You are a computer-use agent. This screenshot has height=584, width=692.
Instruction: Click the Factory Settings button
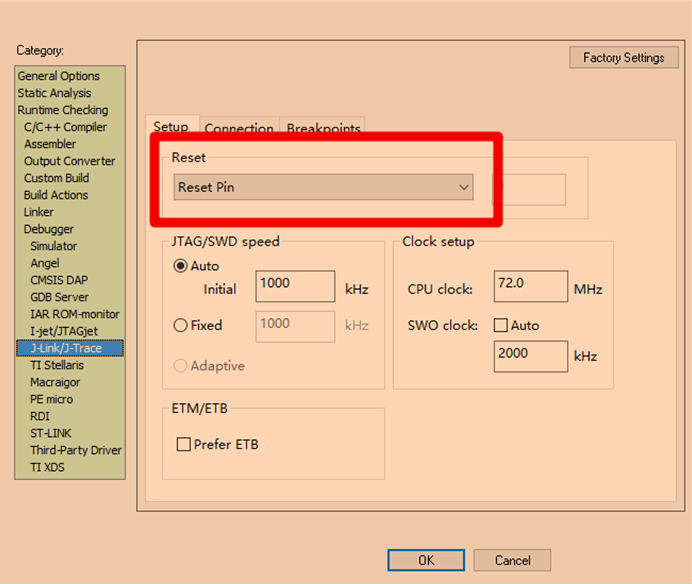623,58
